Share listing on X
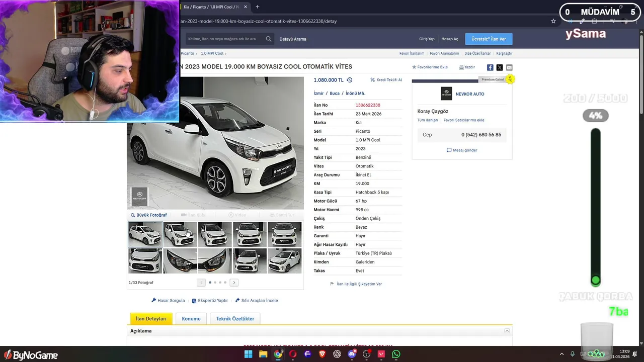This screenshot has width=644, height=362. coord(500,67)
